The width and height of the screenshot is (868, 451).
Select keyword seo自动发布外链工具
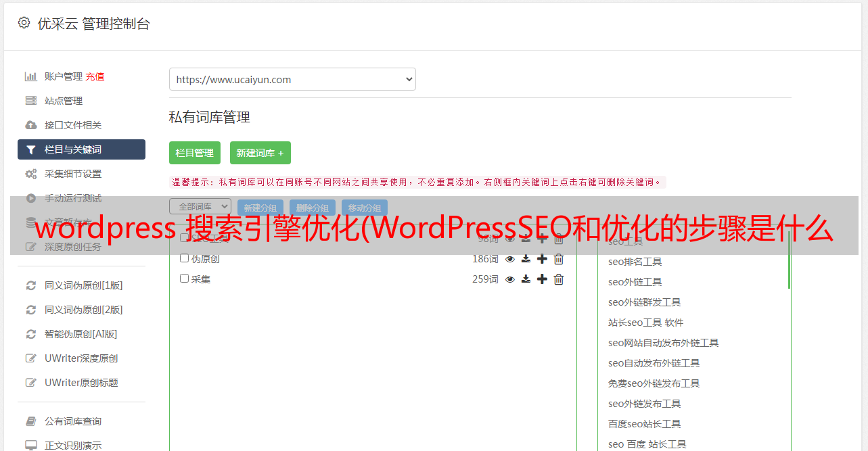point(654,363)
